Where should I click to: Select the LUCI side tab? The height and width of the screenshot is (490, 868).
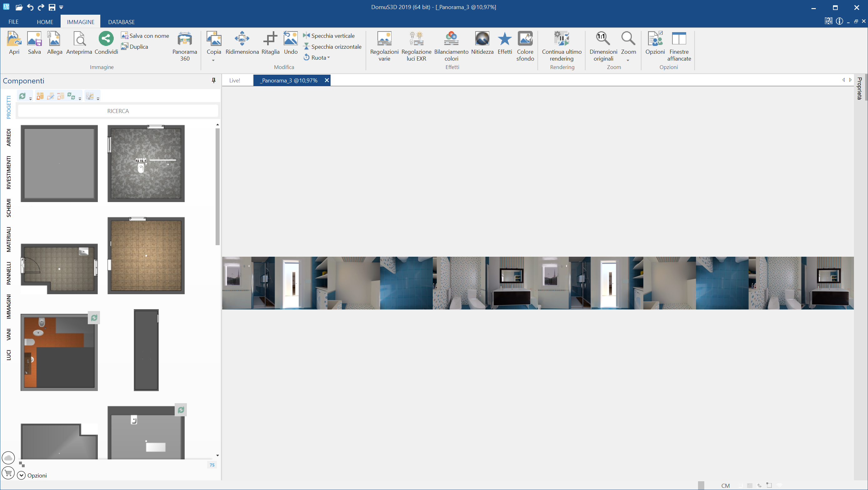(x=9, y=355)
